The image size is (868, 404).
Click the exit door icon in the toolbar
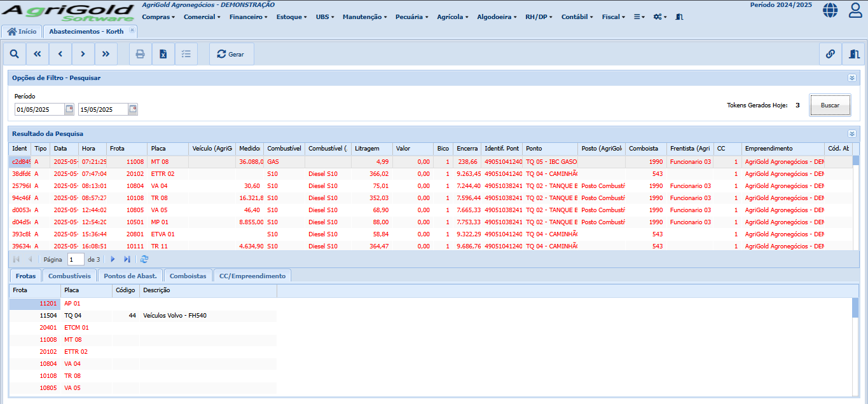853,54
